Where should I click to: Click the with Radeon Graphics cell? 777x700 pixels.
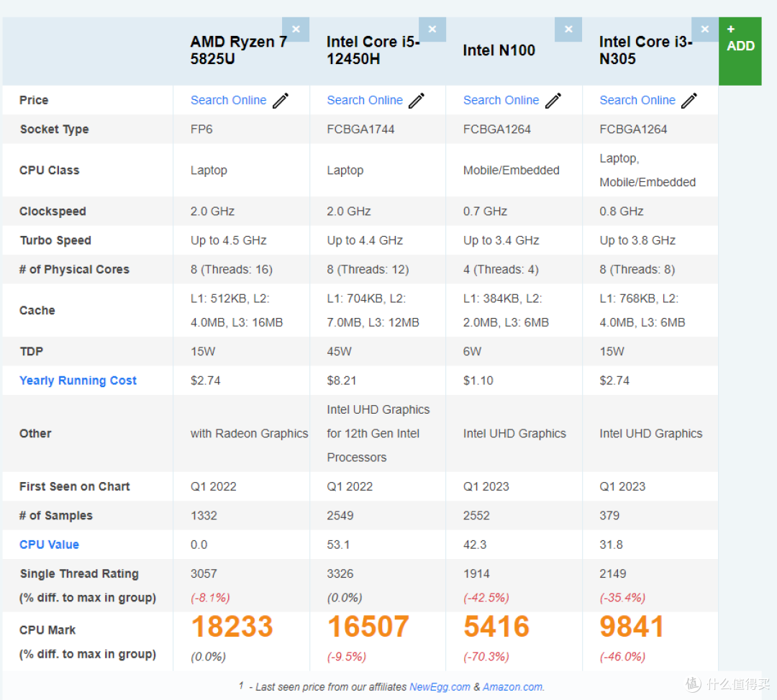[249, 434]
